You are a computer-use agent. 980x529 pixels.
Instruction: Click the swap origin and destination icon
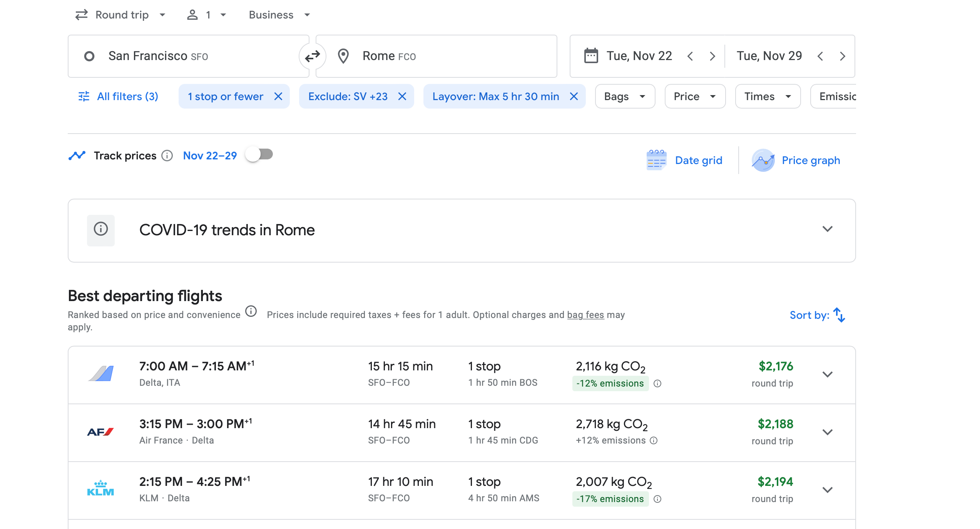312,56
